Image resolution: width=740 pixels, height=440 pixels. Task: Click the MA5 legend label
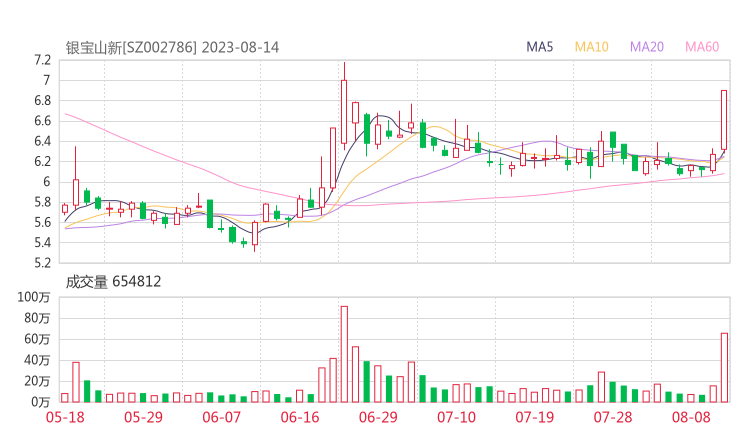pyautogui.click(x=539, y=47)
